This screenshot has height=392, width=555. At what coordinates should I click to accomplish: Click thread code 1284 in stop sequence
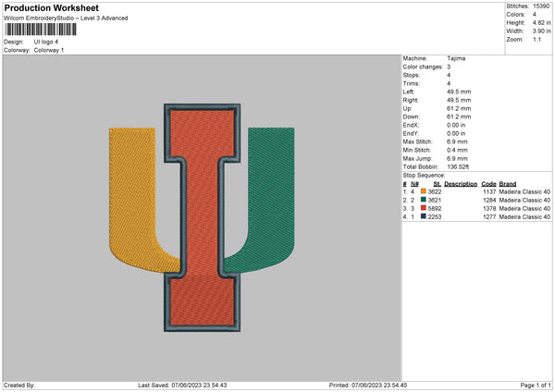pyautogui.click(x=489, y=201)
